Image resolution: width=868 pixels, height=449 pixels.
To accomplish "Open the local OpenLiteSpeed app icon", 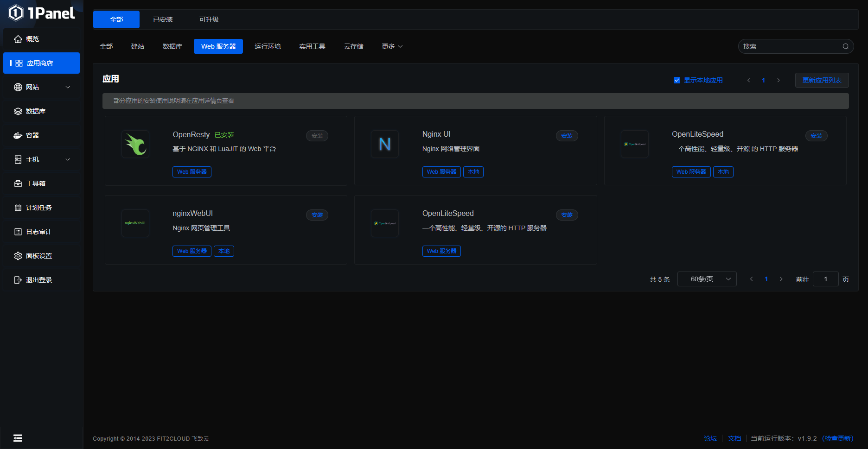I will 635,144.
